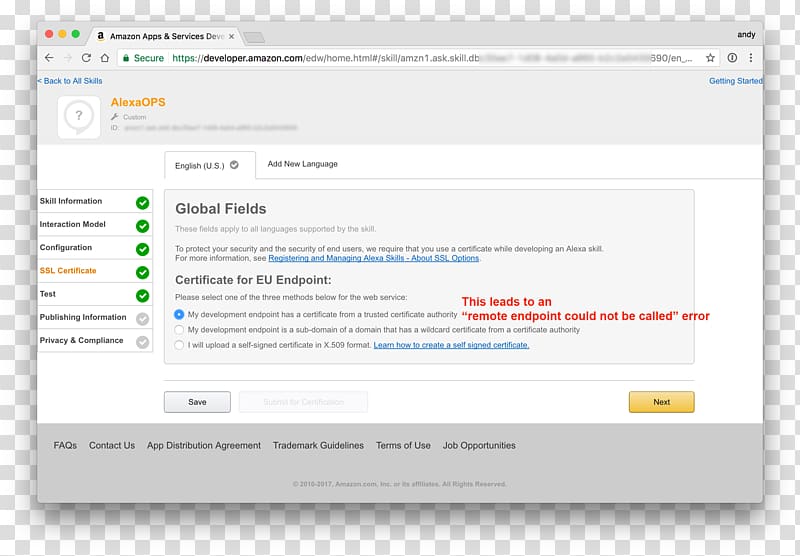Image resolution: width=800 pixels, height=556 pixels.
Task: Click grey check beside Publishing Information
Action: tap(142, 319)
